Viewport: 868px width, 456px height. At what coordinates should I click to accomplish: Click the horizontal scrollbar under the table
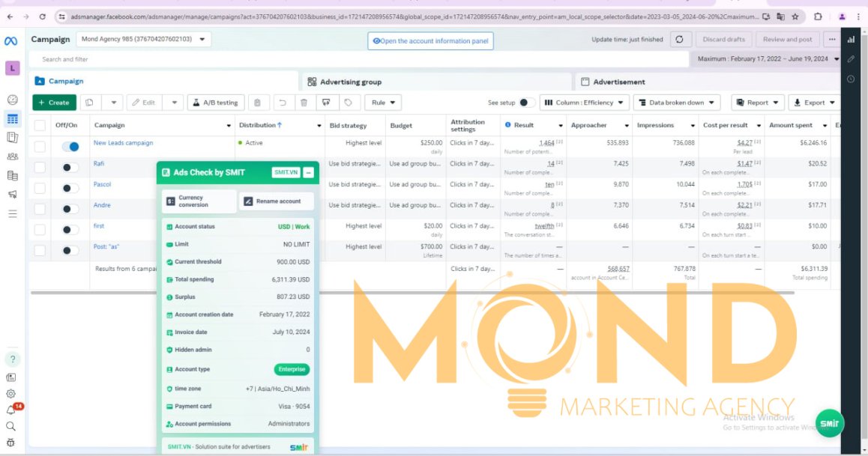point(412,292)
